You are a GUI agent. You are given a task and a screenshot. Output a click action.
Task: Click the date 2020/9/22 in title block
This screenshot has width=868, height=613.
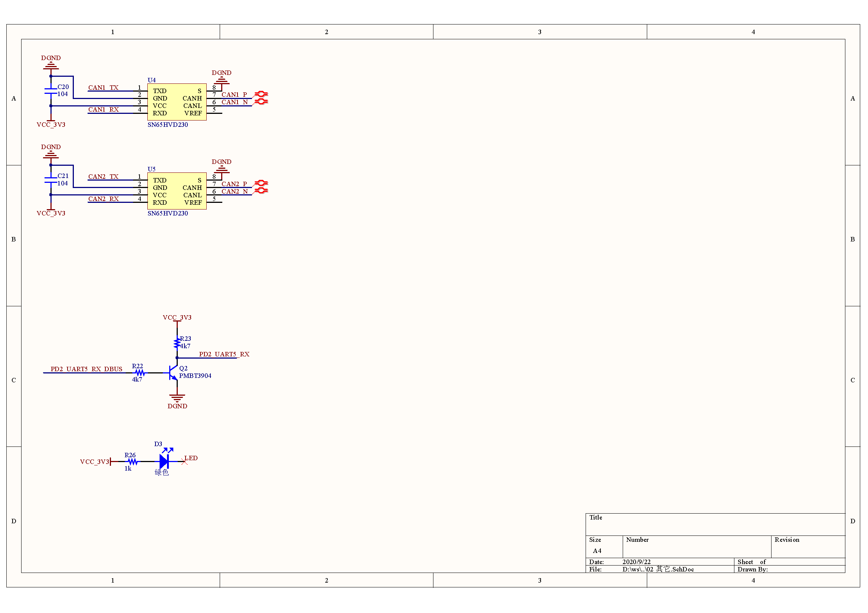tap(637, 562)
